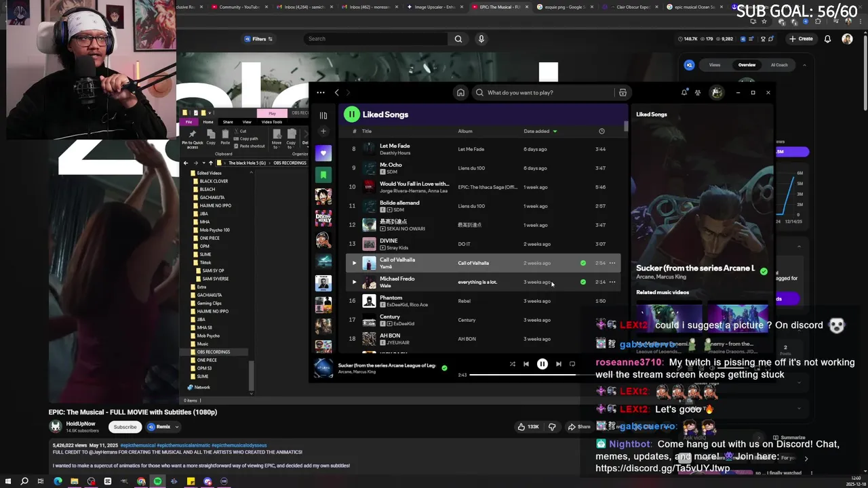This screenshot has width=868, height=488.
Task: Click the Cut command in Explorer ribbon
Action: (241, 131)
